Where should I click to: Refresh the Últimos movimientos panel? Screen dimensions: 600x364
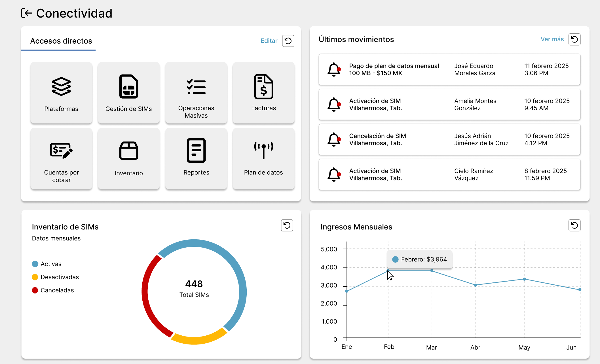pos(574,39)
